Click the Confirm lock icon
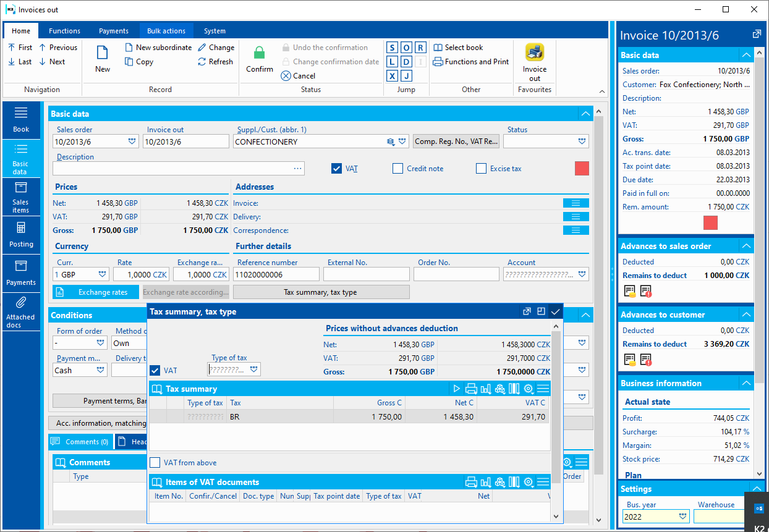 (x=260, y=53)
